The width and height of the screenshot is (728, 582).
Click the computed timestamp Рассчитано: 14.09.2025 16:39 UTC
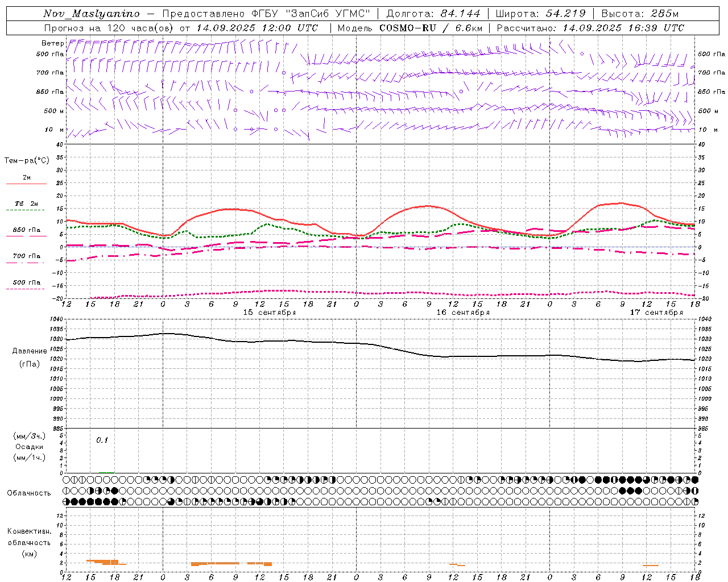coord(590,28)
